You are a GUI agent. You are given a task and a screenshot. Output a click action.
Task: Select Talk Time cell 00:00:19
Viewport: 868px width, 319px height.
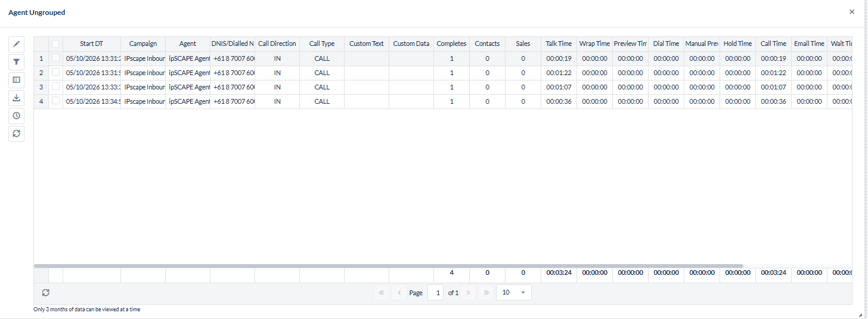pos(559,58)
